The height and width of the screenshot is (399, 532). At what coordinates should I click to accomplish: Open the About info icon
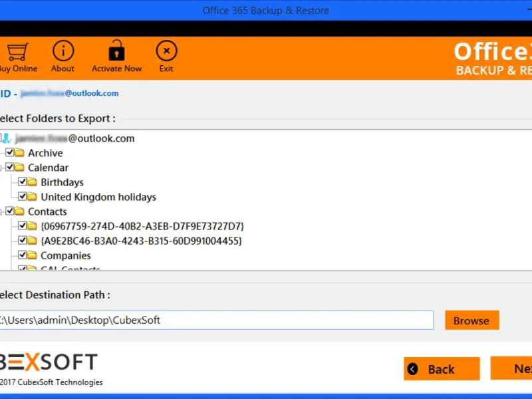pyautogui.click(x=63, y=51)
